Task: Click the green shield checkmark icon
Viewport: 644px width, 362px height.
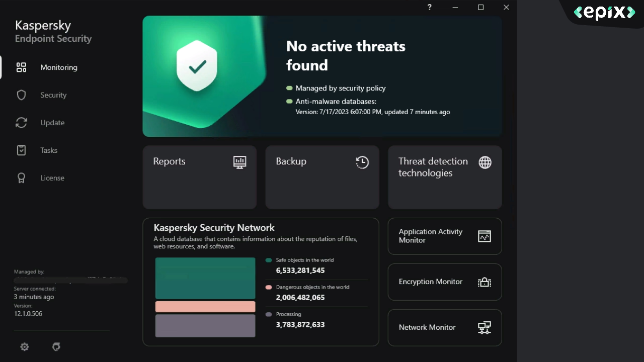Action: tap(197, 66)
